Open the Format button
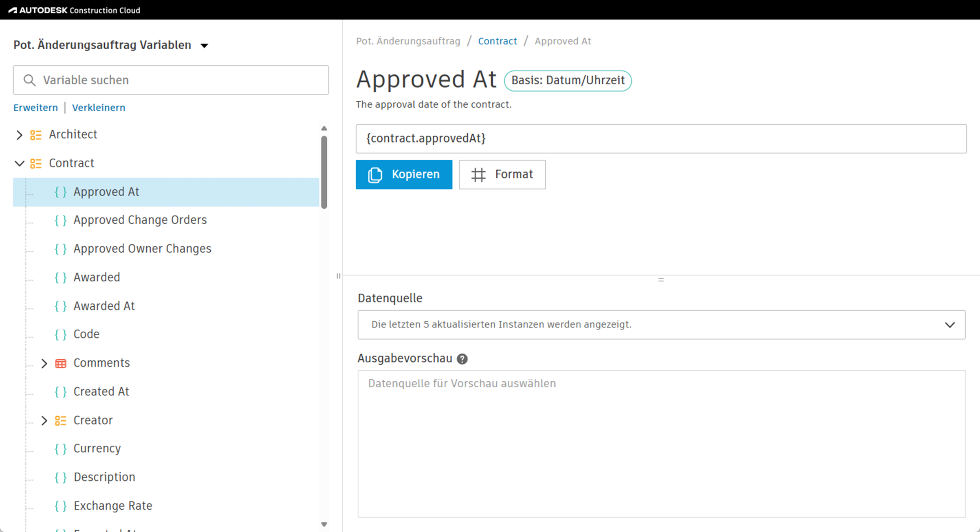 point(502,174)
